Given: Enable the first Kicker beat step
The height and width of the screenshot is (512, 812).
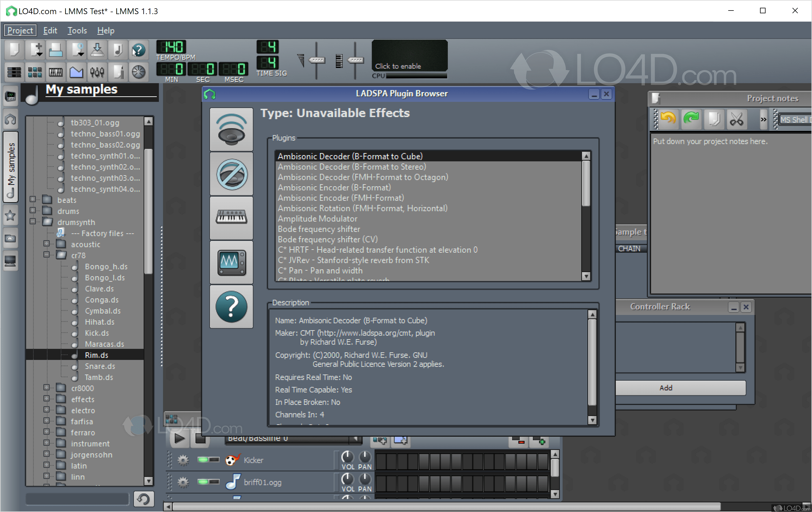Looking at the screenshot, I should 381,461.
